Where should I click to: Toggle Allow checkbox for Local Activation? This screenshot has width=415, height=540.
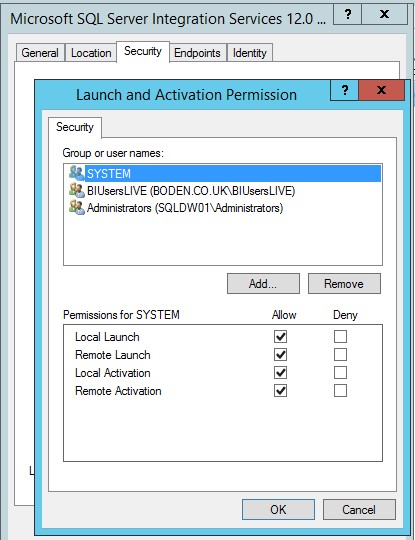(280, 373)
